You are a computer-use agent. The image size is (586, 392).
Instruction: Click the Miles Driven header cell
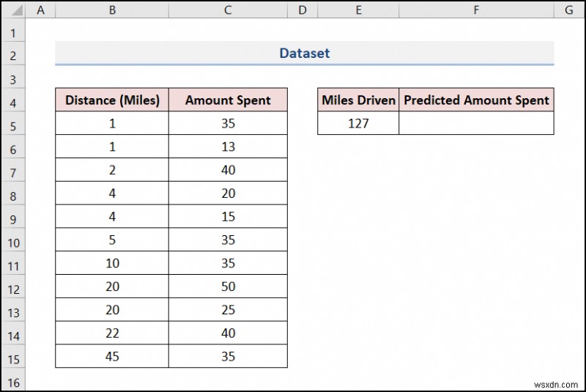(358, 100)
